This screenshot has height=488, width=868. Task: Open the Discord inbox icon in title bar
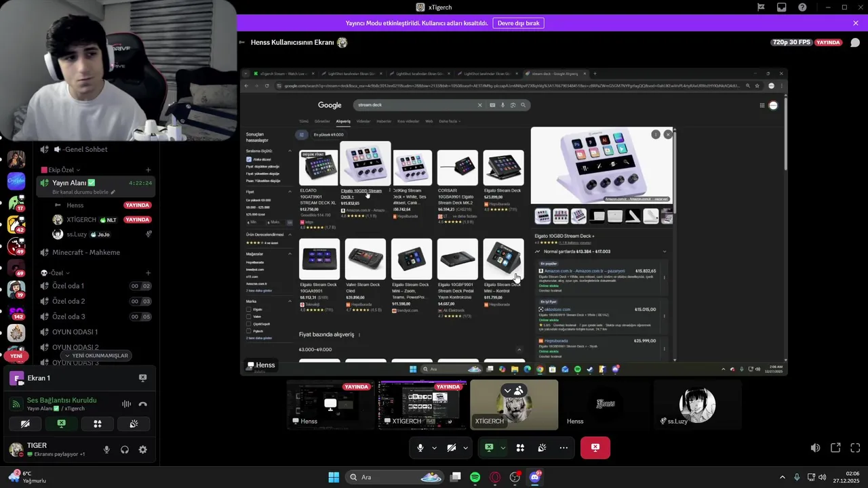pyautogui.click(x=782, y=7)
